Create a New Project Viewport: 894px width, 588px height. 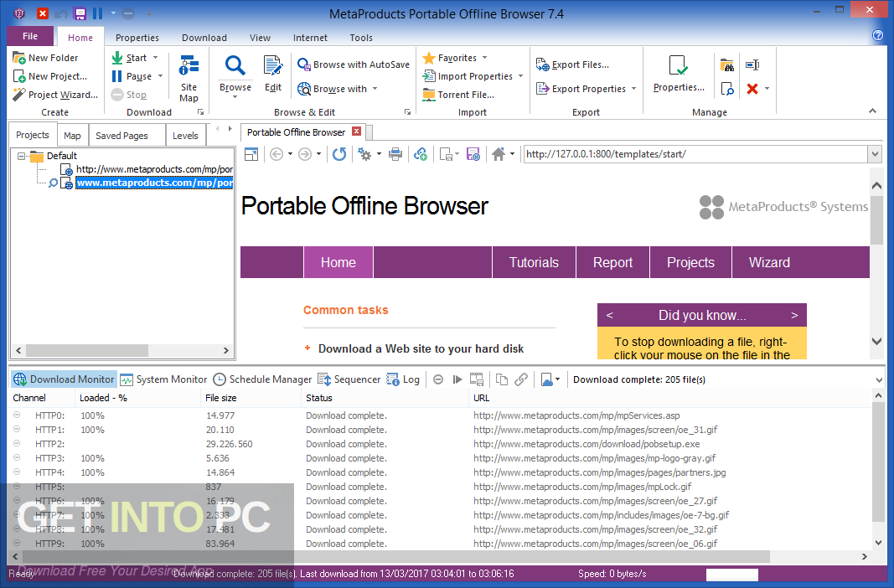pyautogui.click(x=50, y=75)
